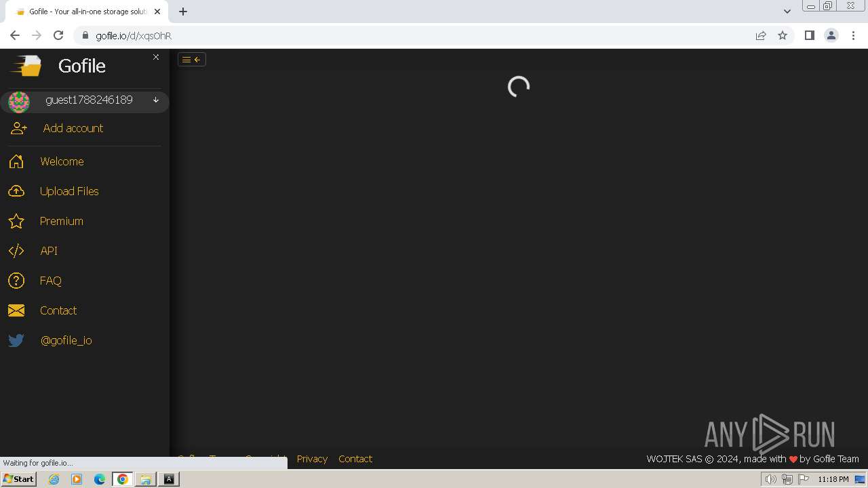Click the FAQ question mark icon
Viewport: 868px width, 488px height.
tap(16, 281)
